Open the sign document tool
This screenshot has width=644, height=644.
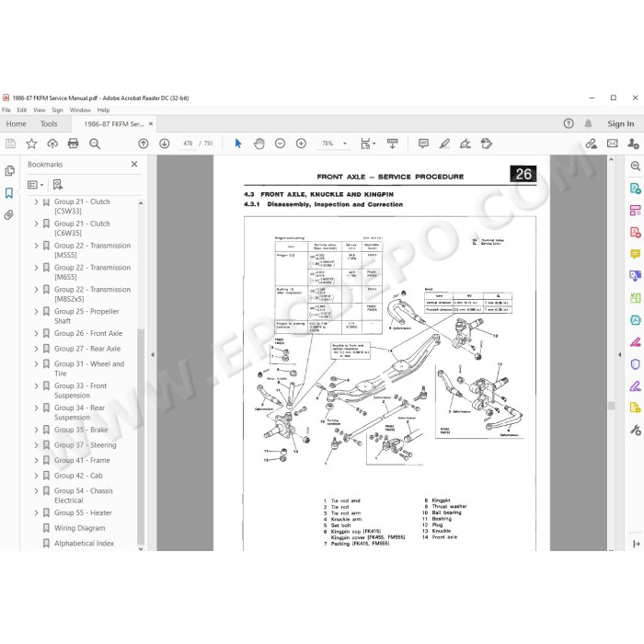(x=466, y=144)
